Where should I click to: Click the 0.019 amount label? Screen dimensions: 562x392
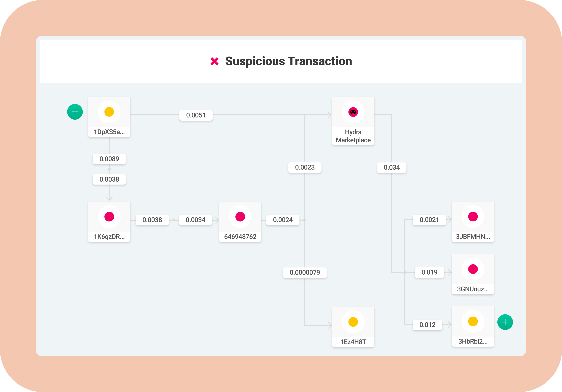coord(429,272)
